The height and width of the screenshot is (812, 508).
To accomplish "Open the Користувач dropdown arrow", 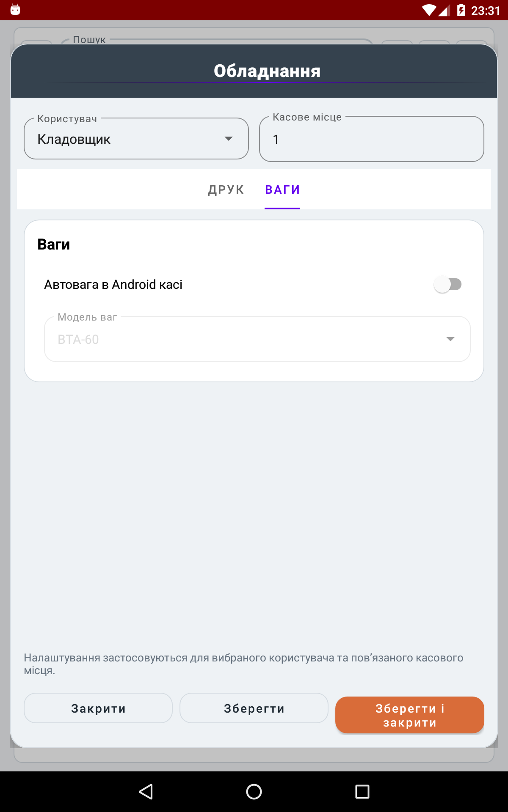I will tap(229, 139).
